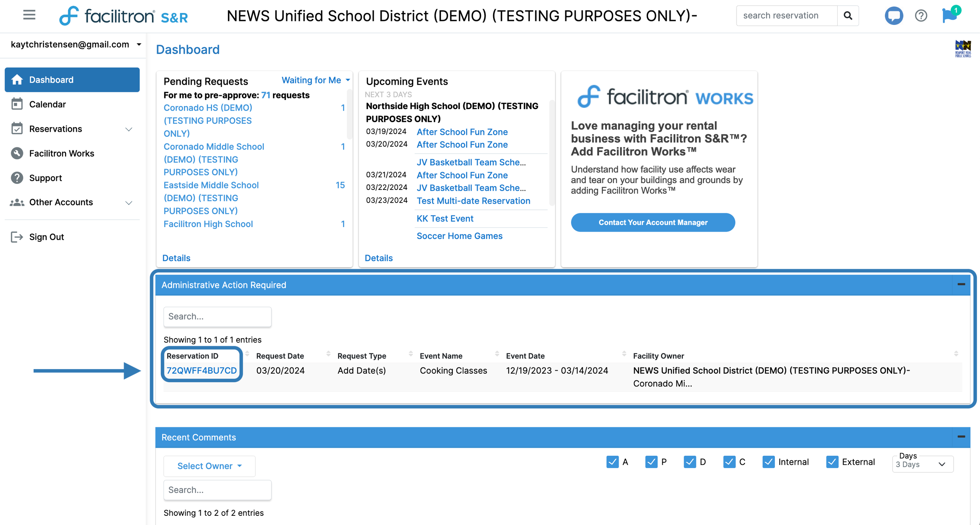Uncheck the A status checkbox

[x=612, y=462]
